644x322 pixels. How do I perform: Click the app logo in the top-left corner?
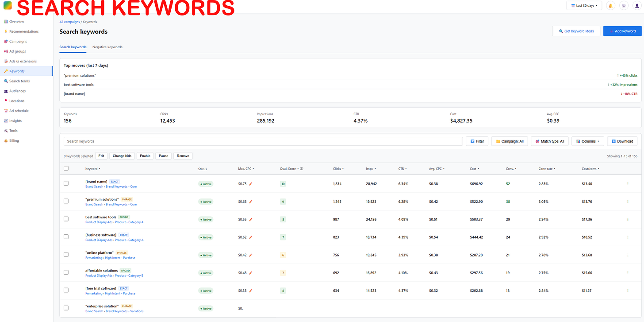8,6
